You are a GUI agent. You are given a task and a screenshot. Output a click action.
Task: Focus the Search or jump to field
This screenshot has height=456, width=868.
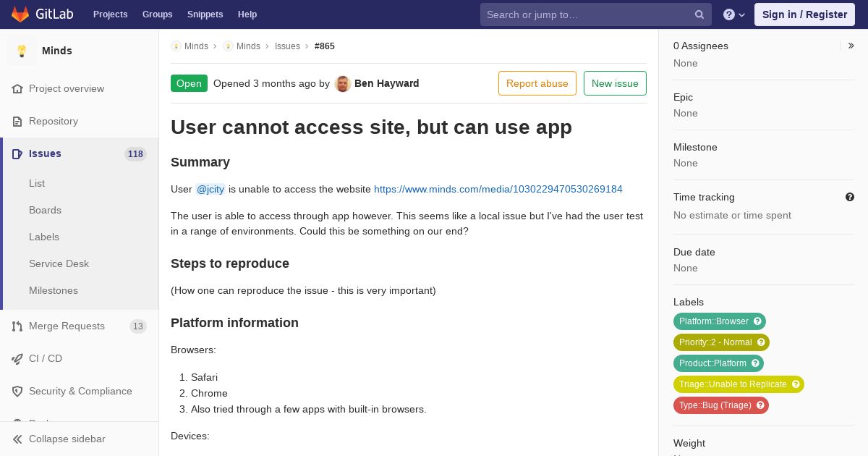(596, 14)
